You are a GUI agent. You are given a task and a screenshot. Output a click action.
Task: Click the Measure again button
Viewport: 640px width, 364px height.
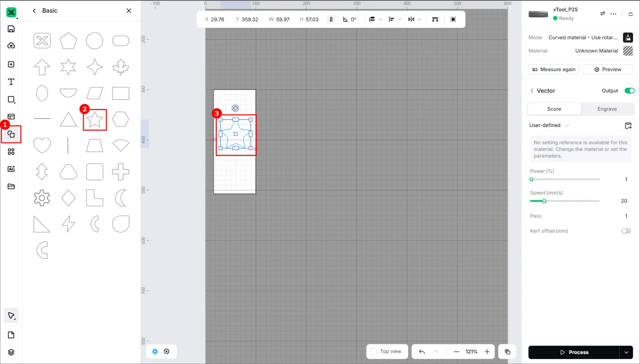(x=554, y=69)
